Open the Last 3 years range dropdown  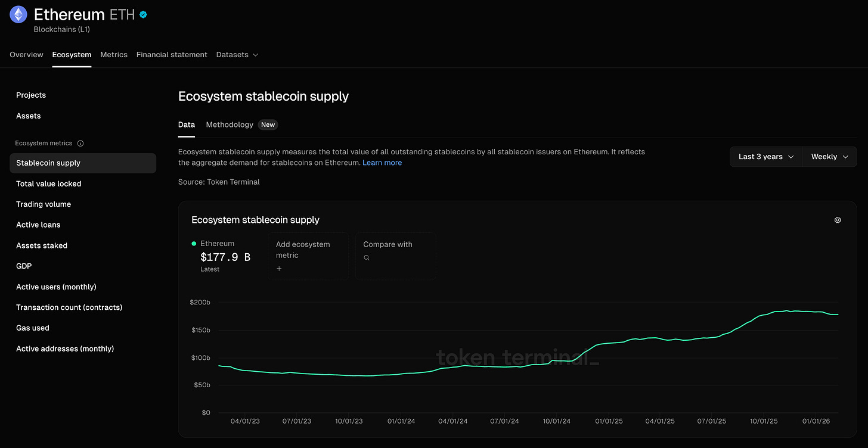[766, 157]
